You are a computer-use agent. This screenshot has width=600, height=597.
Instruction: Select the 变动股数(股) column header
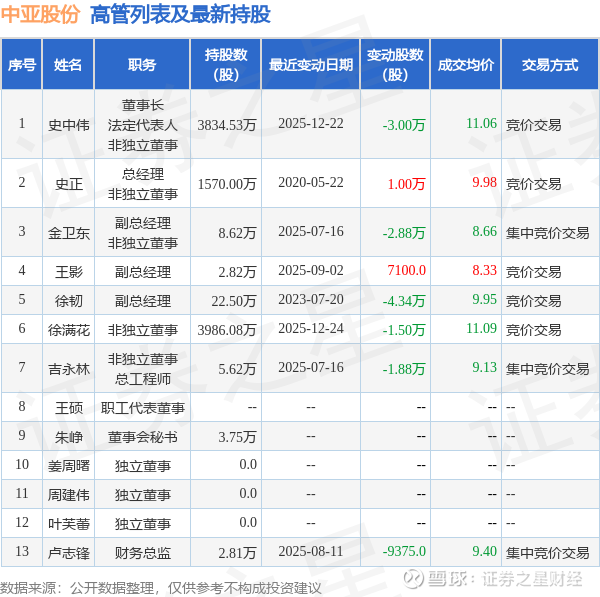coord(395,64)
